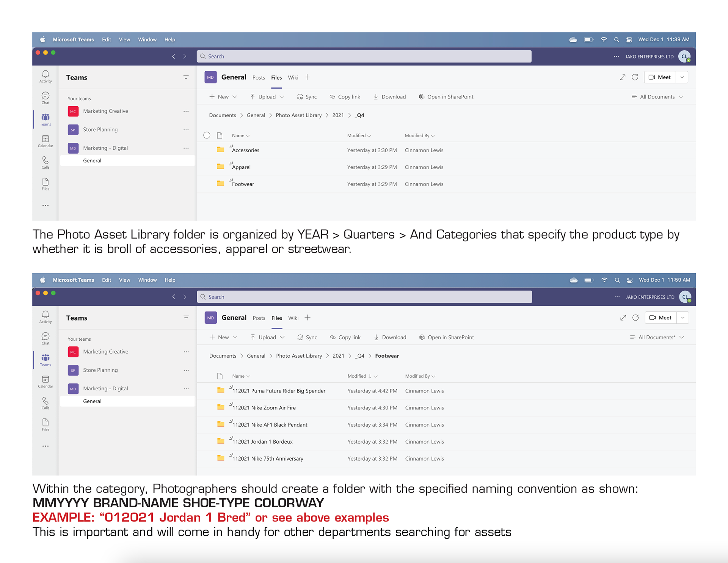Open Modified By column menu in lower screenshot
This screenshot has height=563, width=728.
point(420,376)
